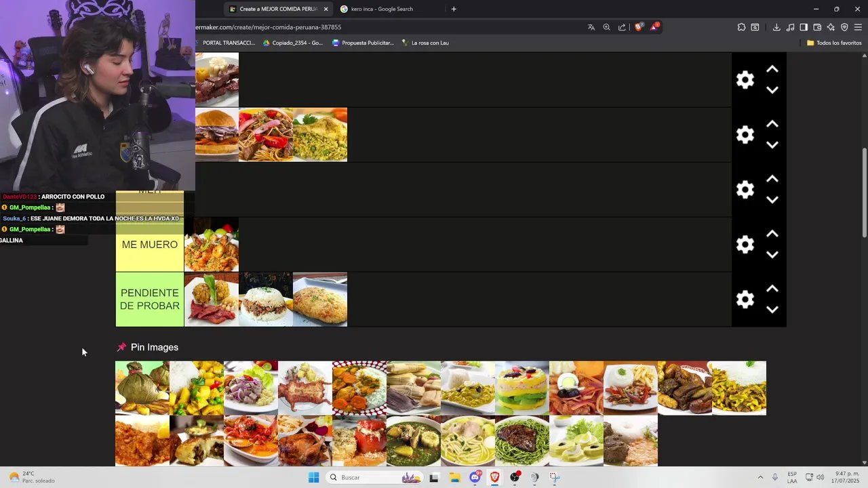Open the clock showing 9:47 p. m.

[847, 477]
